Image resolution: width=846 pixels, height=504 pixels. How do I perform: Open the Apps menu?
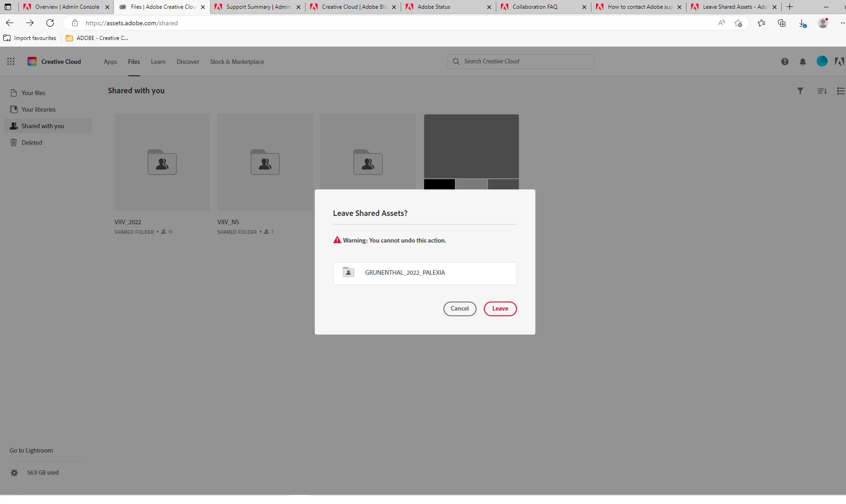point(110,62)
